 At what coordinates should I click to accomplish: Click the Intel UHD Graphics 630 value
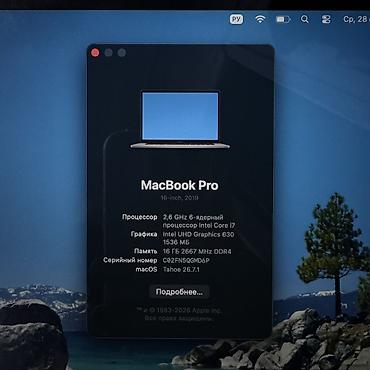pyautogui.click(x=198, y=234)
